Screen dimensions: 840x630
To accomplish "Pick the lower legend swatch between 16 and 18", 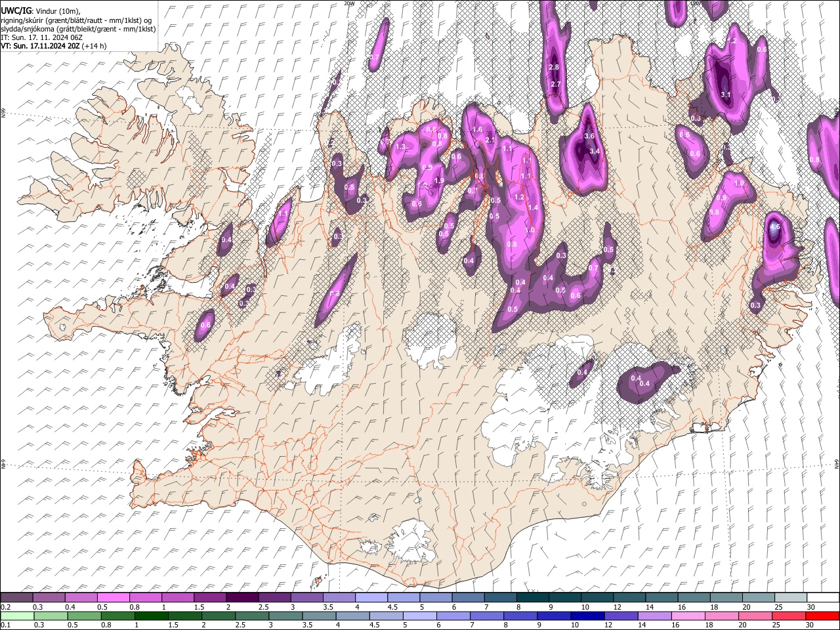I will [x=688, y=616].
